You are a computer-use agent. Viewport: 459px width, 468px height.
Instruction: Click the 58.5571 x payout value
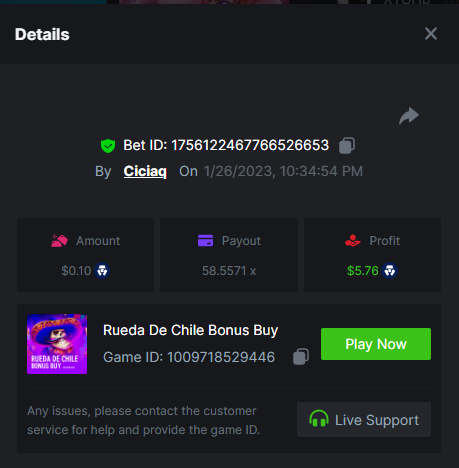point(229,271)
